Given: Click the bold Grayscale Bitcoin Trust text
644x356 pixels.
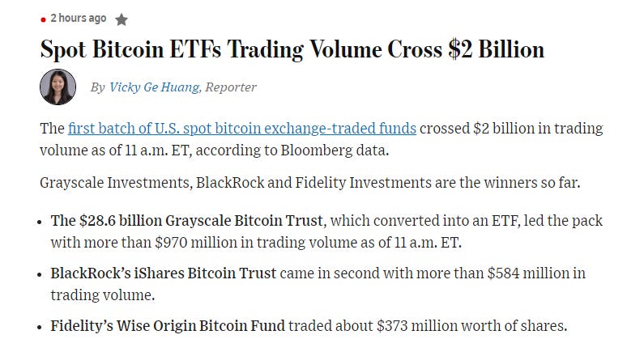Looking at the screenshot, I should [189, 221].
